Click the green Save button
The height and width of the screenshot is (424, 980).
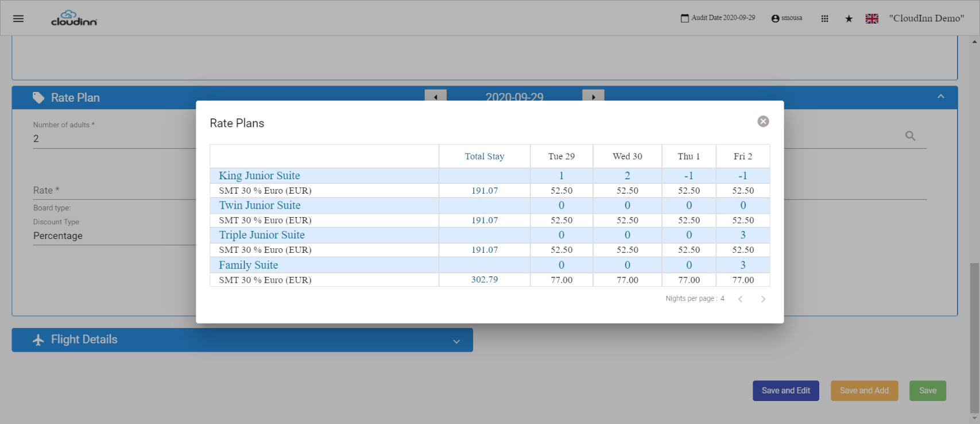pyautogui.click(x=928, y=391)
